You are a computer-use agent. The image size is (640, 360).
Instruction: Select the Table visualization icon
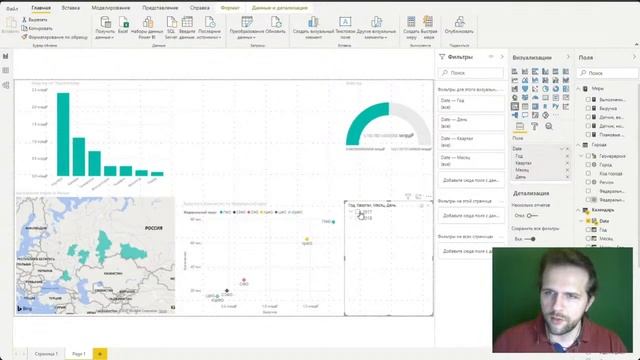coord(525,107)
